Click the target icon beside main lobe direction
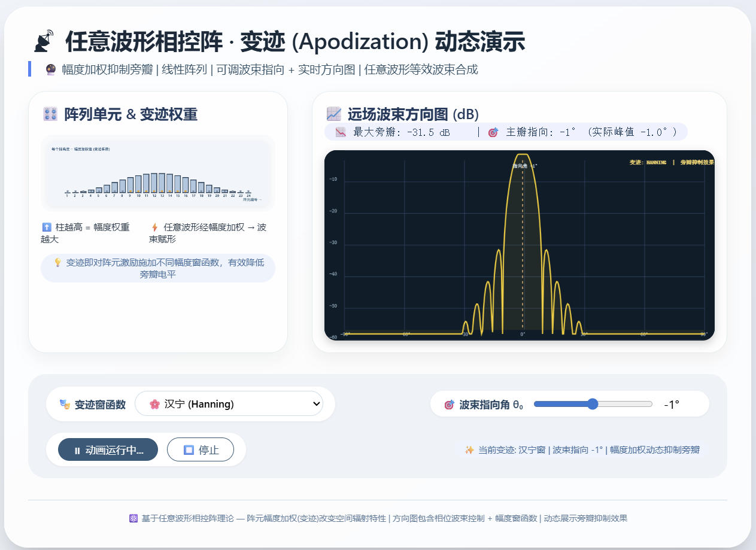756x550 pixels. pyautogui.click(x=493, y=132)
